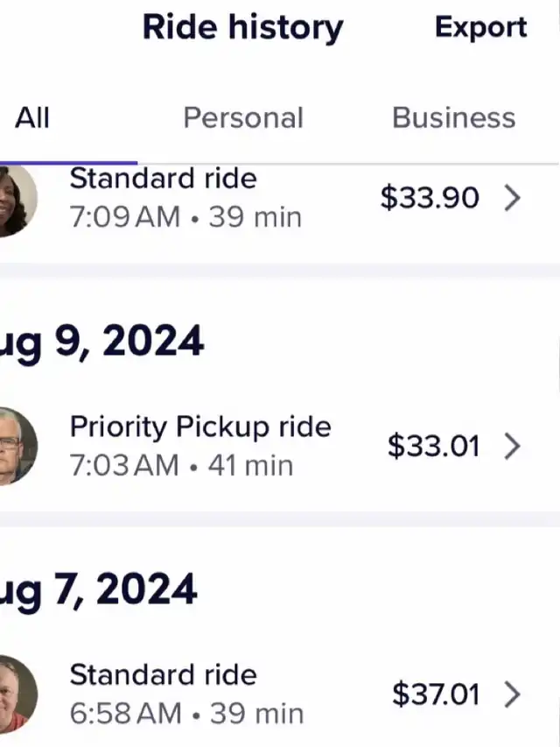Viewport: 560px width, 747px height.
Task: Click the $37.01 fare amount
Action: (x=436, y=694)
